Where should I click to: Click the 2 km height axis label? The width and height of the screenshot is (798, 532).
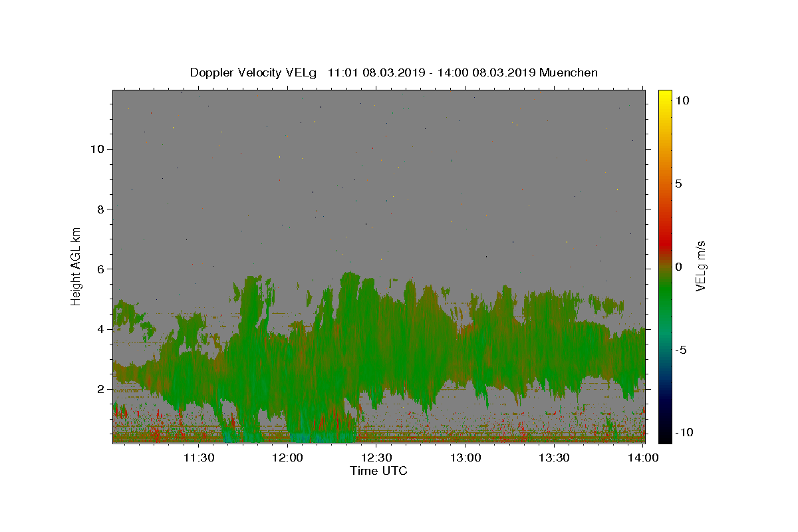pos(100,389)
